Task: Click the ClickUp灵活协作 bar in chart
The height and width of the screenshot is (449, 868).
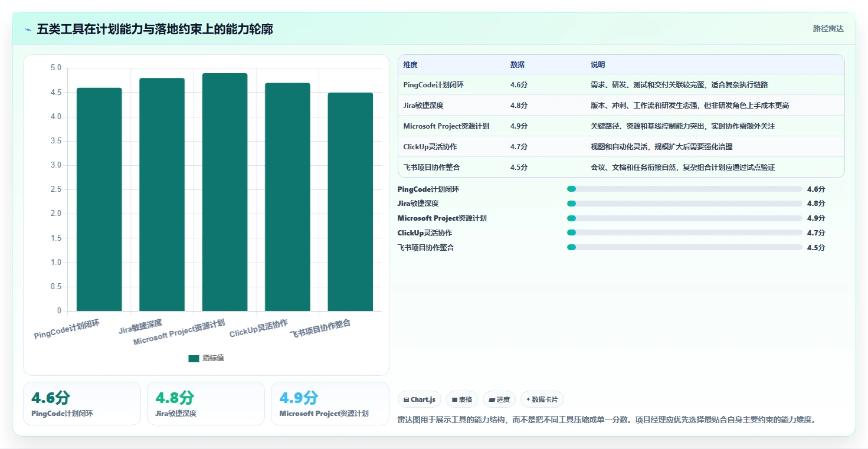Action: 287,197
